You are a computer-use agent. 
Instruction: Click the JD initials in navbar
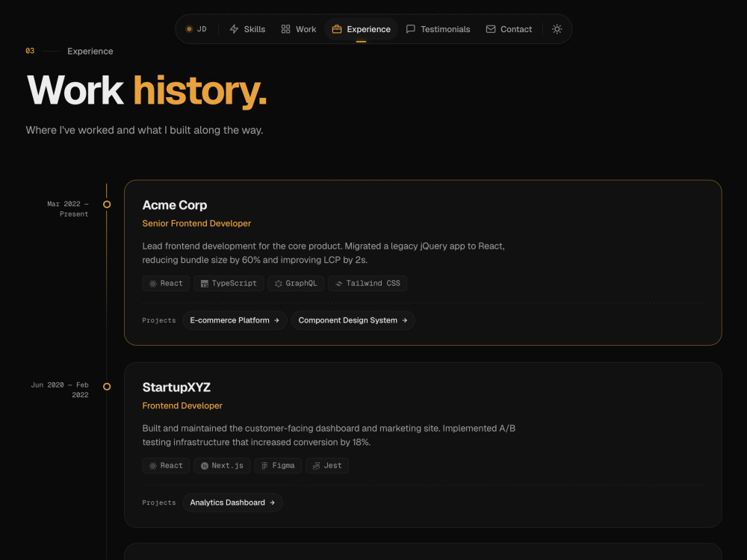tap(202, 29)
